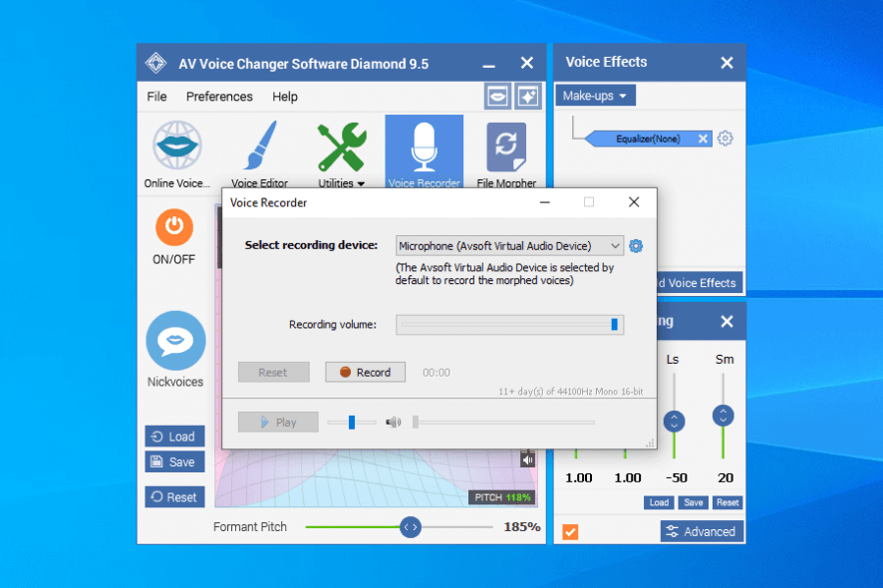Click small Reset button in lower-right panel
Screen dimensions: 883x588
click(x=727, y=502)
